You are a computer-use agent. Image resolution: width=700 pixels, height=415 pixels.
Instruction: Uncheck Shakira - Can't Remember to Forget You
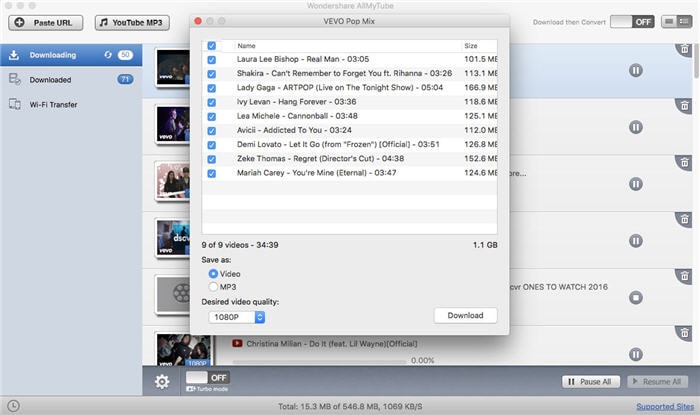point(212,74)
